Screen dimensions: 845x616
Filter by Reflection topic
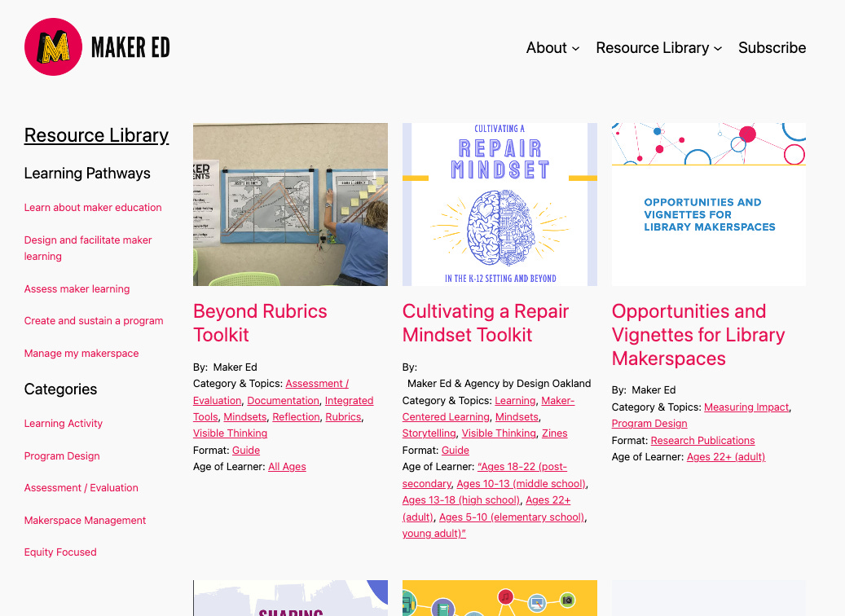[297, 417]
